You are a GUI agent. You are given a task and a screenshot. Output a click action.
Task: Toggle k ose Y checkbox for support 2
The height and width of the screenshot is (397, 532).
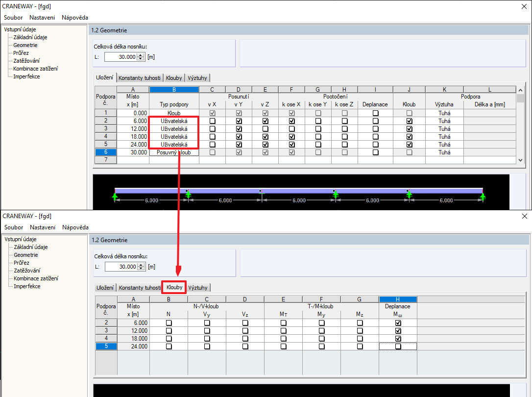click(x=318, y=121)
